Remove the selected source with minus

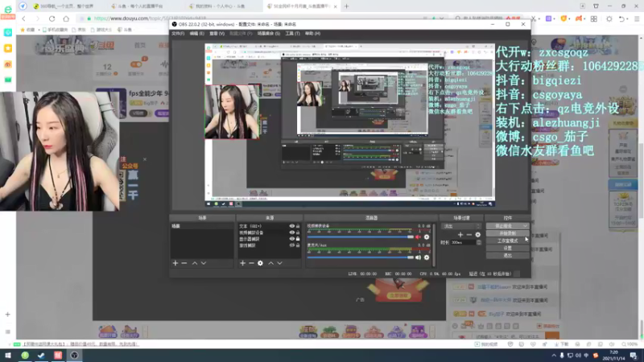251,263
